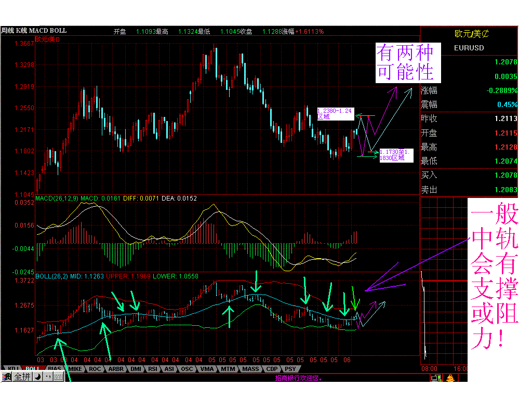Click the 0.0035 change value in quote panel
The height and width of the screenshot is (399, 532).
506,76
